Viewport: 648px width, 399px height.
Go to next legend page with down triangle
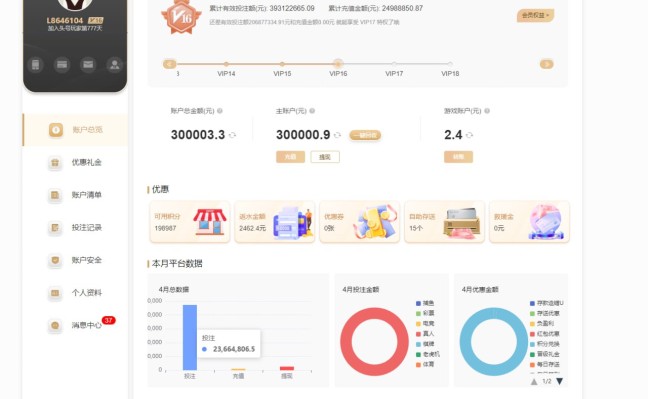(x=560, y=381)
